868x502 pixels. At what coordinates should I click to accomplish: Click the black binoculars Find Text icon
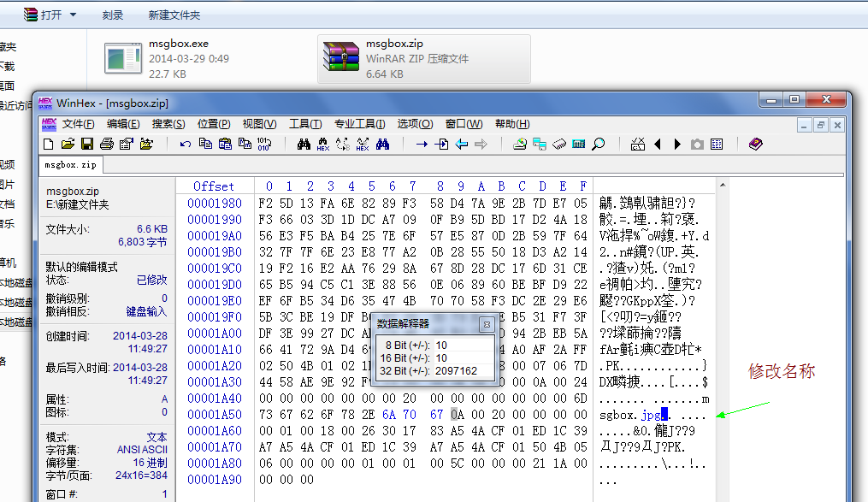click(x=304, y=145)
